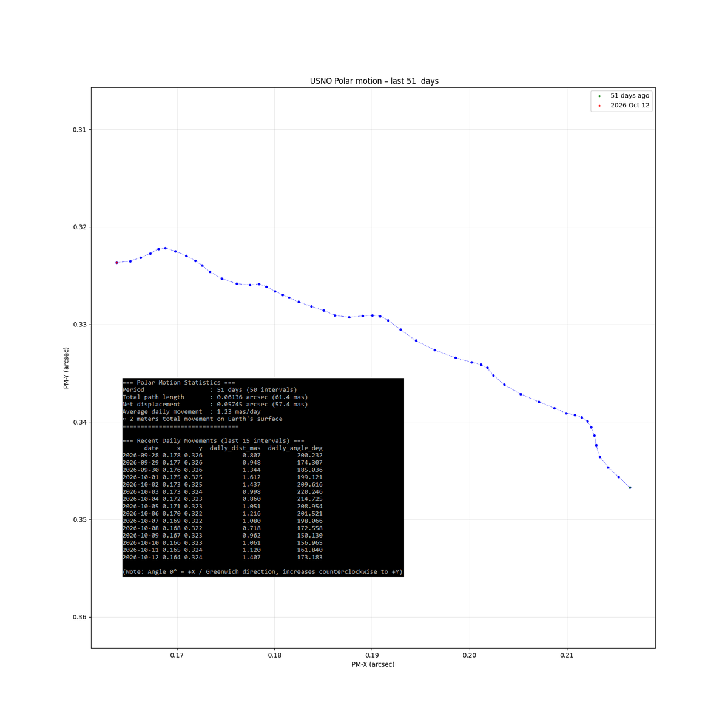Click the angle value 220.246 in 2026-10-03 row
The height and width of the screenshot is (728, 728).
310,492
